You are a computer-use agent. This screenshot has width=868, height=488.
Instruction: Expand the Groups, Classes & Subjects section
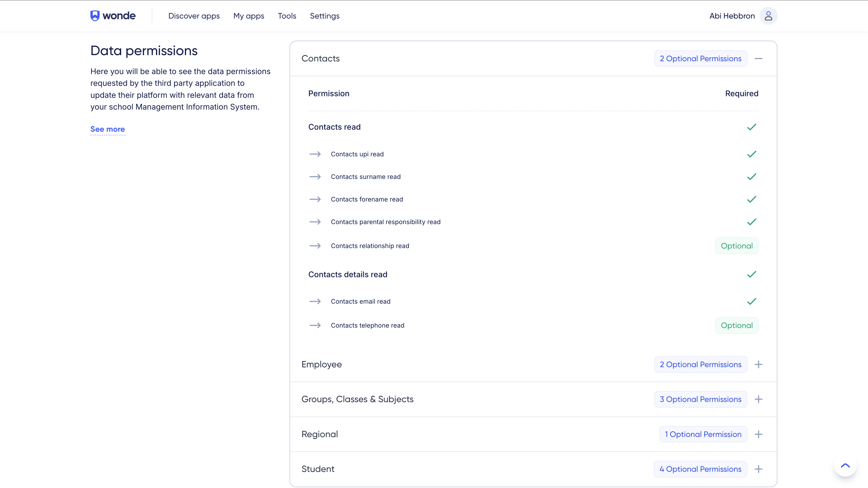[x=759, y=399]
